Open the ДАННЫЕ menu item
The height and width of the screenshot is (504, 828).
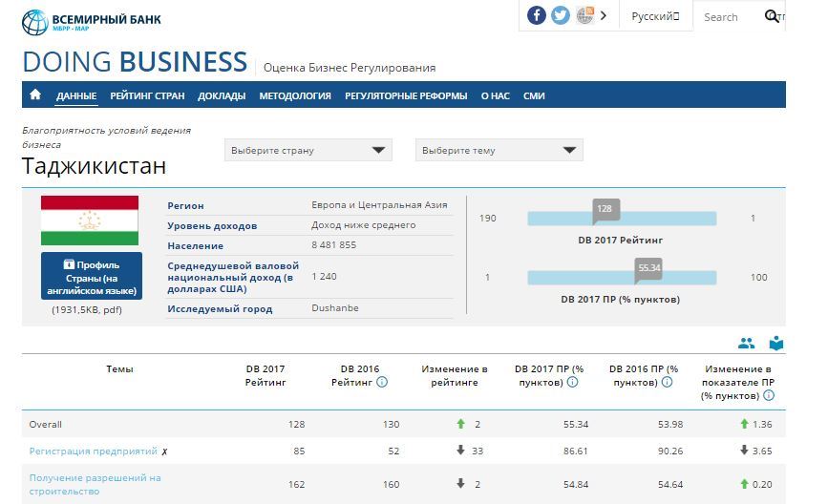click(76, 95)
